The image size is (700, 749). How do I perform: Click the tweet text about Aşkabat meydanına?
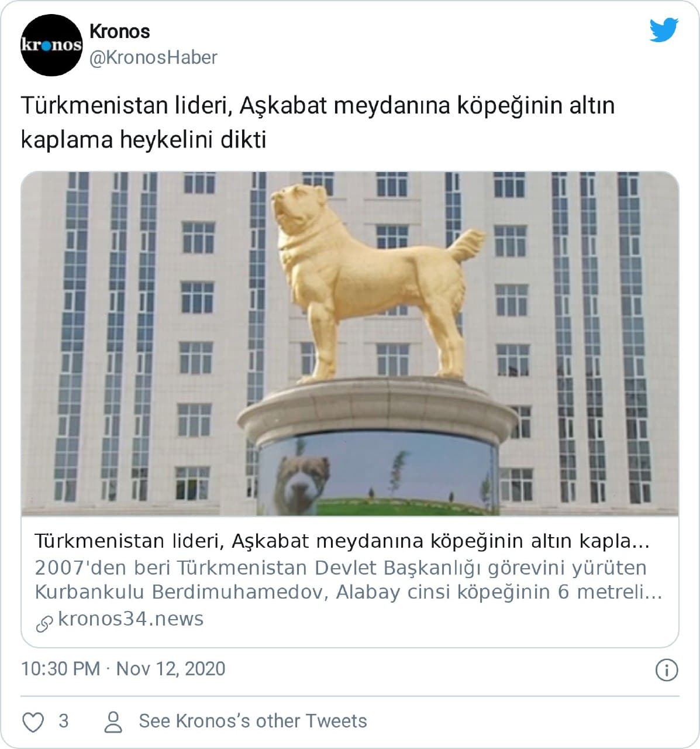[x=319, y=123]
